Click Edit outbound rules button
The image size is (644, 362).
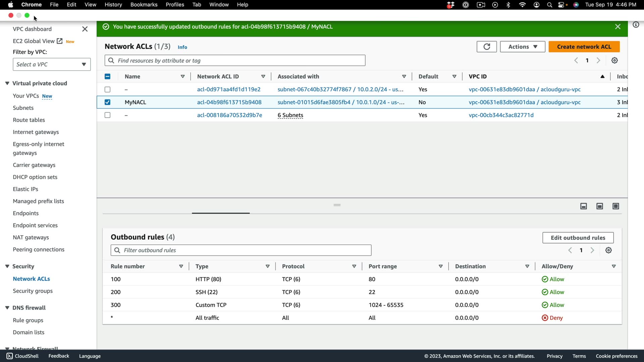click(578, 238)
